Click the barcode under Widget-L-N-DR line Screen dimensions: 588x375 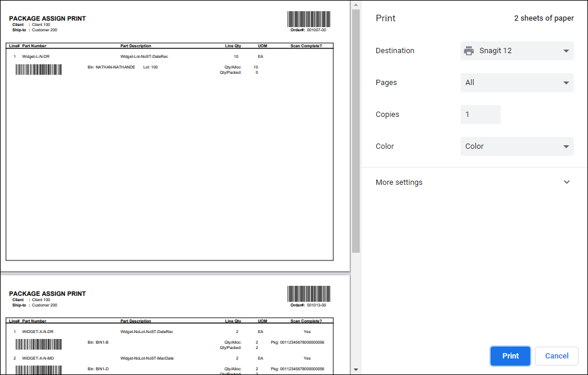pyautogui.click(x=38, y=70)
